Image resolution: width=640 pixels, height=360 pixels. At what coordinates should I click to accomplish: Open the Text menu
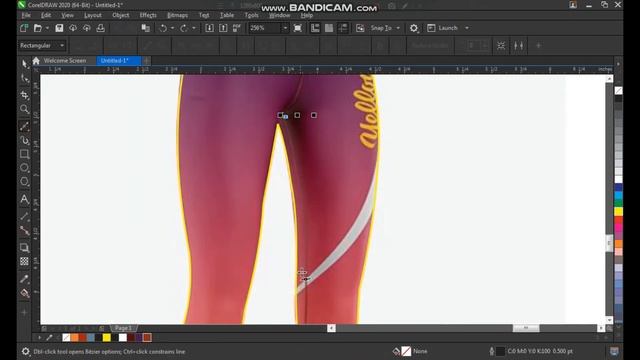click(204, 15)
